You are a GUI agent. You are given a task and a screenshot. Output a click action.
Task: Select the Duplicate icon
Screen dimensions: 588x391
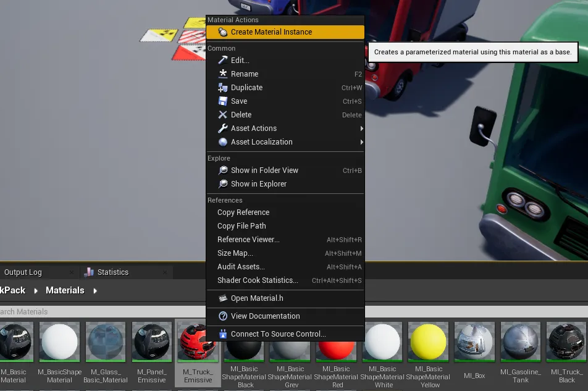click(223, 87)
